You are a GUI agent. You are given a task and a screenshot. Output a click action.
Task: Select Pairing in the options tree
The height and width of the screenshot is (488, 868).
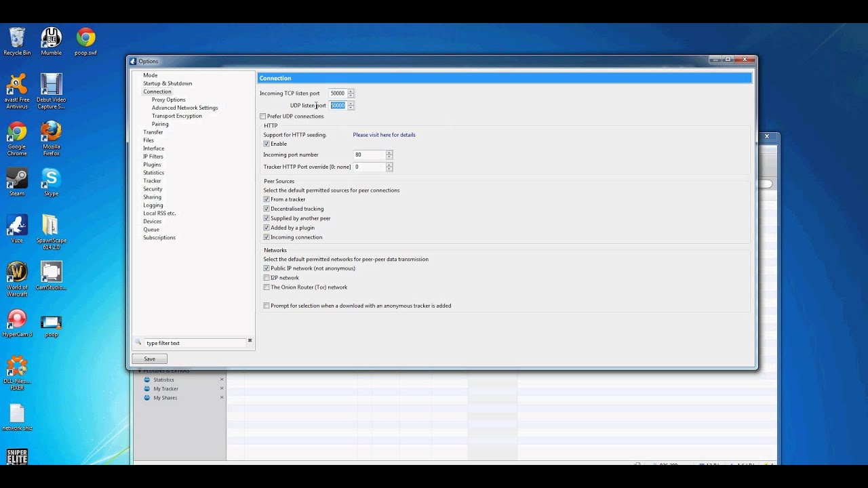160,124
